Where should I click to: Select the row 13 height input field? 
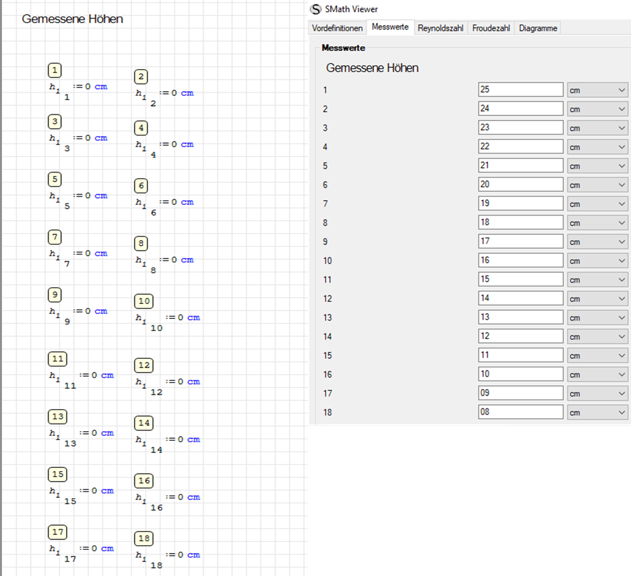click(x=520, y=318)
